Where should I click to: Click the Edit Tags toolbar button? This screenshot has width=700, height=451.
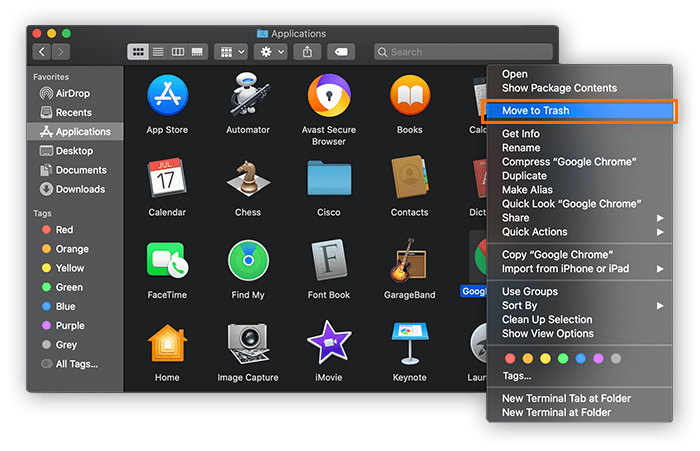[341, 52]
